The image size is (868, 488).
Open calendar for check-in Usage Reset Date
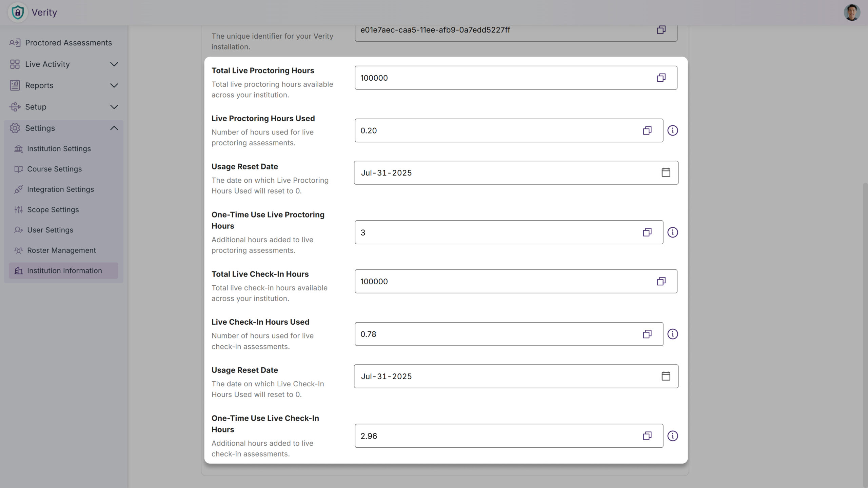tap(666, 376)
